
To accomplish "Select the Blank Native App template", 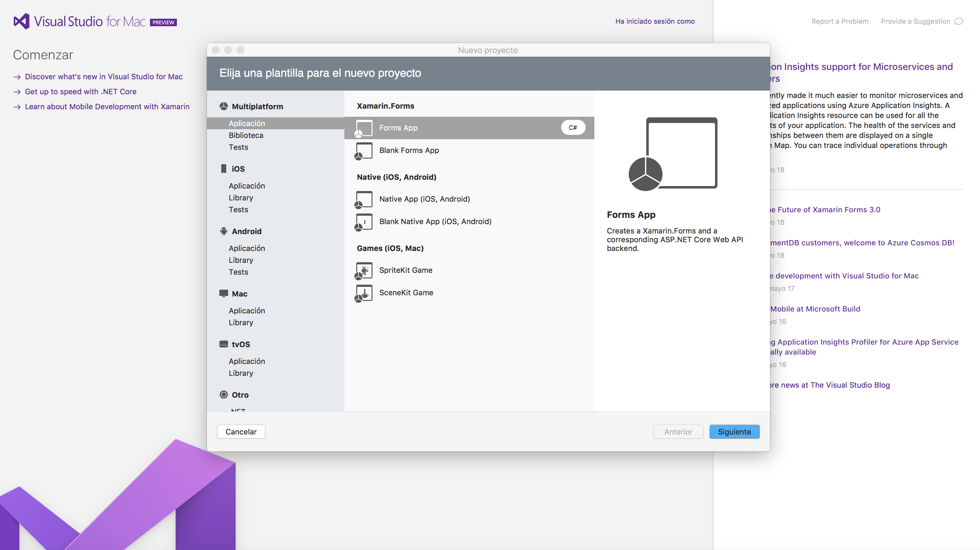I will 435,221.
